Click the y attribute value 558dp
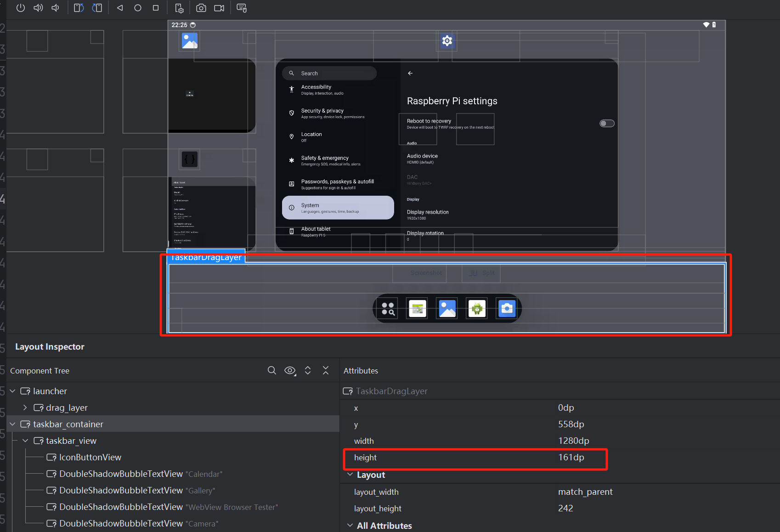This screenshot has width=780, height=532. pyautogui.click(x=571, y=424)
